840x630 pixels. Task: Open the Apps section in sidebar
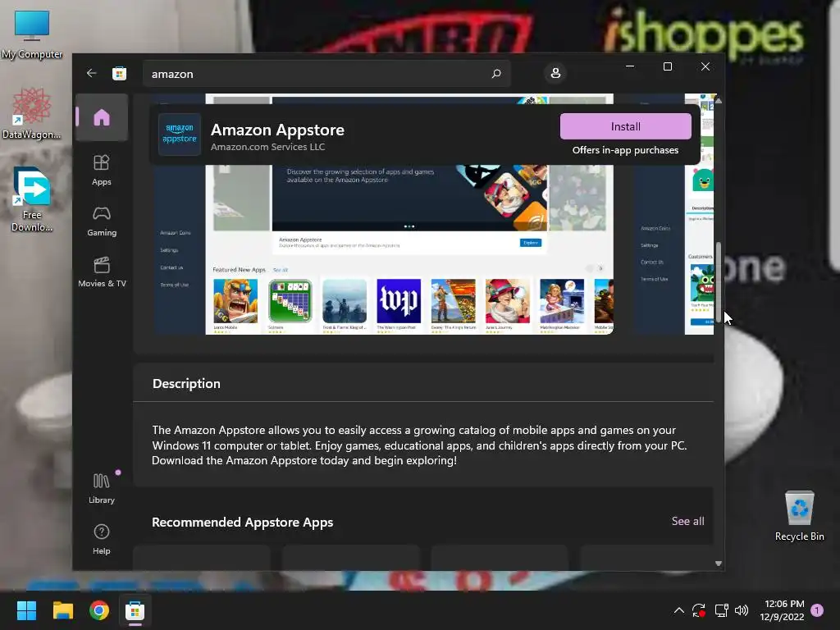(x=102, y=171)
